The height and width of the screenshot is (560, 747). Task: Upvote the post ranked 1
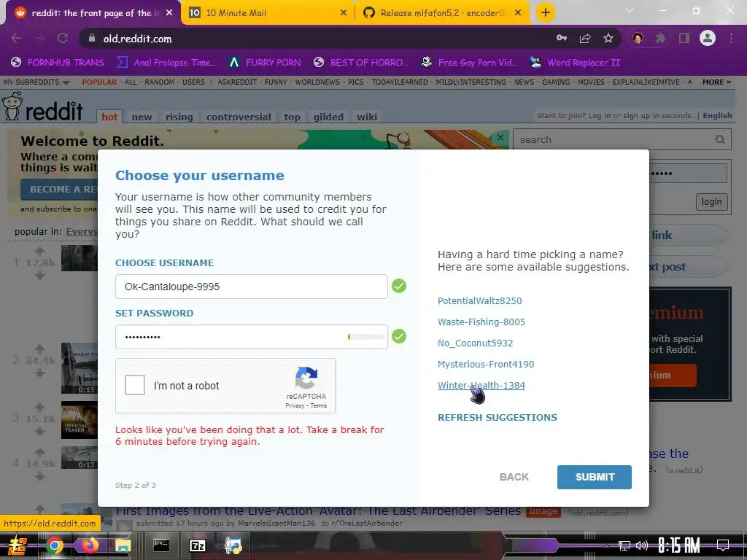point(39,251)
